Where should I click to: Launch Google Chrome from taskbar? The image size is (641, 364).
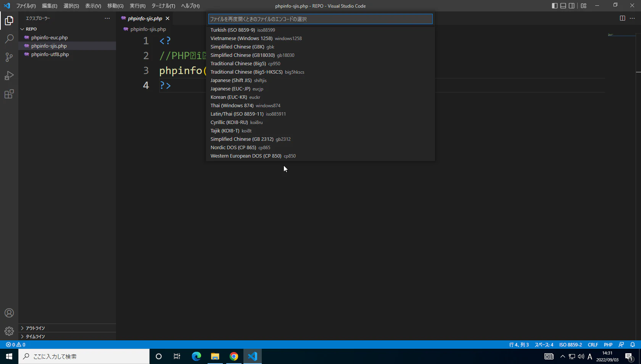coord(234,356)
